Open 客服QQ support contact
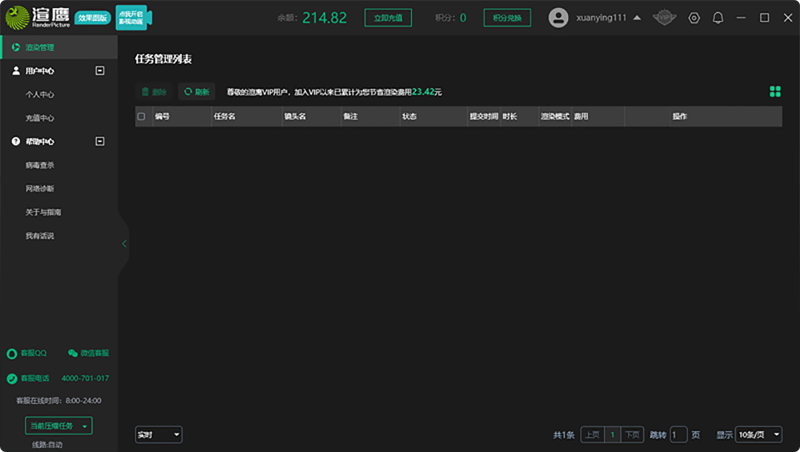This screenshot has height=452, width=800. click(x=27, y=353)
